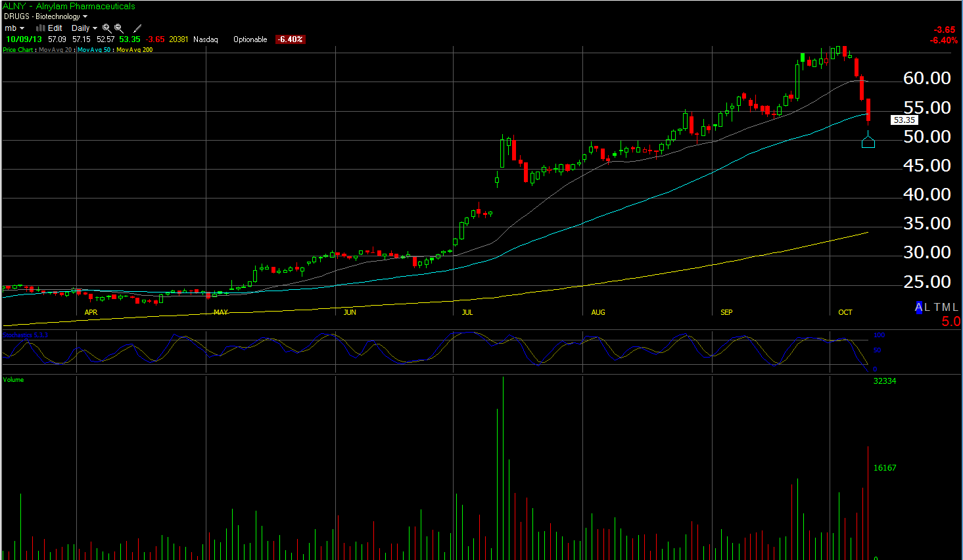Click the 10/09/13 date value
Image resolution: width=963 pixels, height=560 pixels.
tap(24, 39)
